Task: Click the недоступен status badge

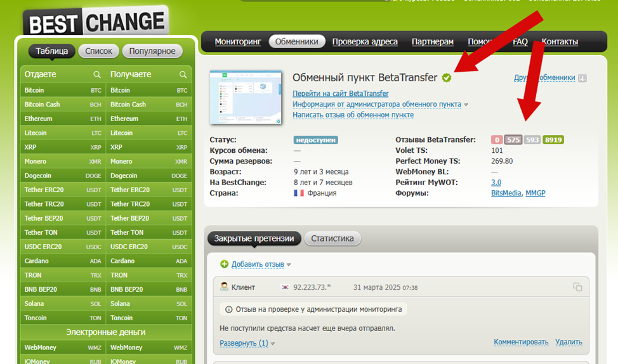Action: [316, 140]
